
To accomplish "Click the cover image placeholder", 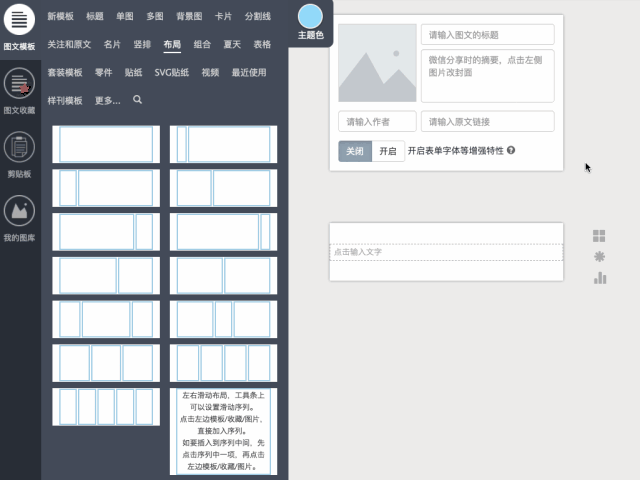I will [377, 63].
